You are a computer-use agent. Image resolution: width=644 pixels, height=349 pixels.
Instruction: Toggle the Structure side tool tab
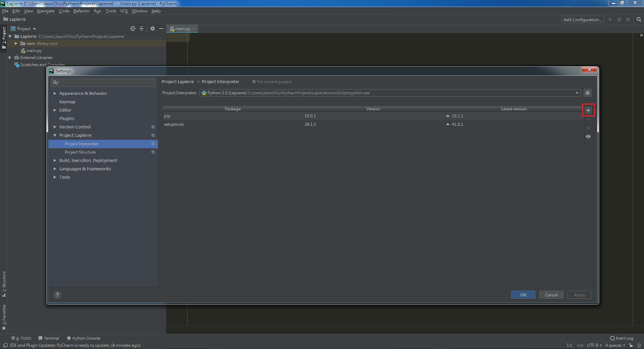tap(4, 284)
